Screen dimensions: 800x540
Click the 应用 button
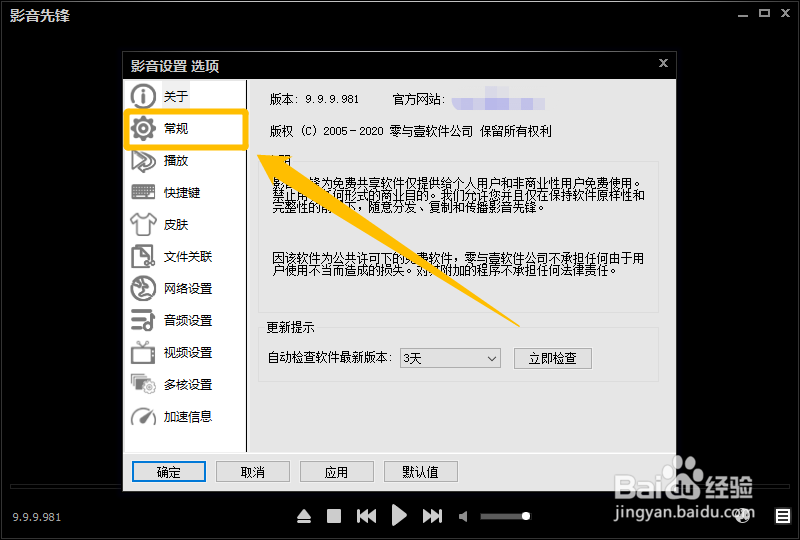click(x=337, y=472)
